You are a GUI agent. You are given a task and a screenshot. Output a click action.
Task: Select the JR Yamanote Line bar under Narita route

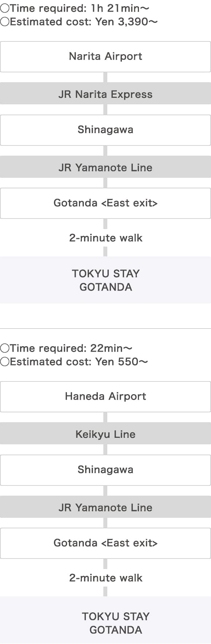(105, 167)
